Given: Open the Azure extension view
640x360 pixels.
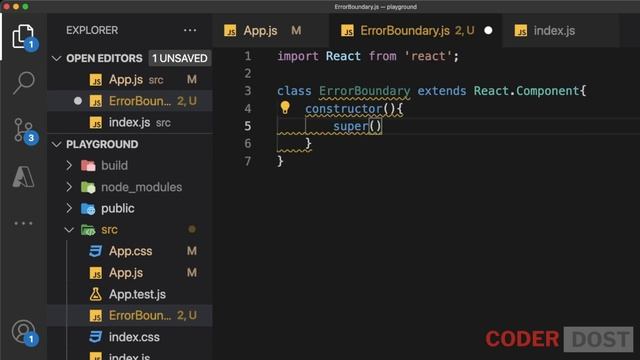Looking at the screenshot, I should 23,177.
